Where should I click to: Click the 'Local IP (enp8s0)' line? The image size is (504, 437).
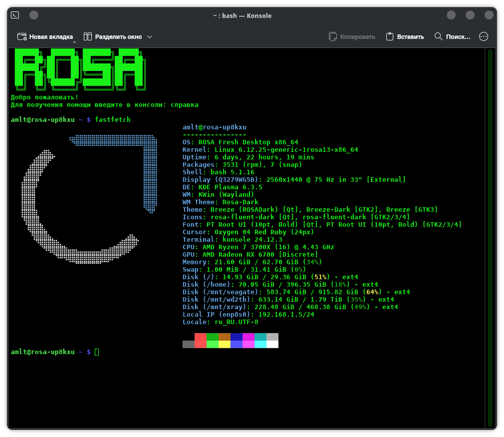248,315
